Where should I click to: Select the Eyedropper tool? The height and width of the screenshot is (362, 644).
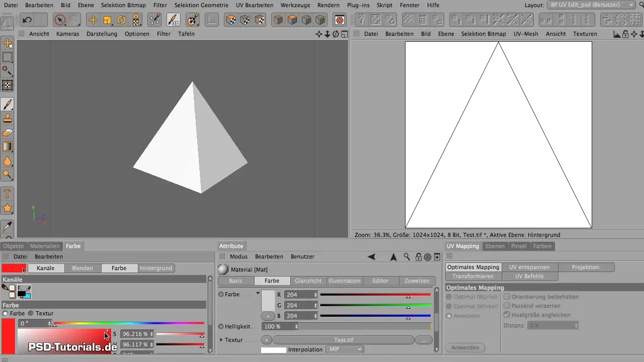coord(8,226)
